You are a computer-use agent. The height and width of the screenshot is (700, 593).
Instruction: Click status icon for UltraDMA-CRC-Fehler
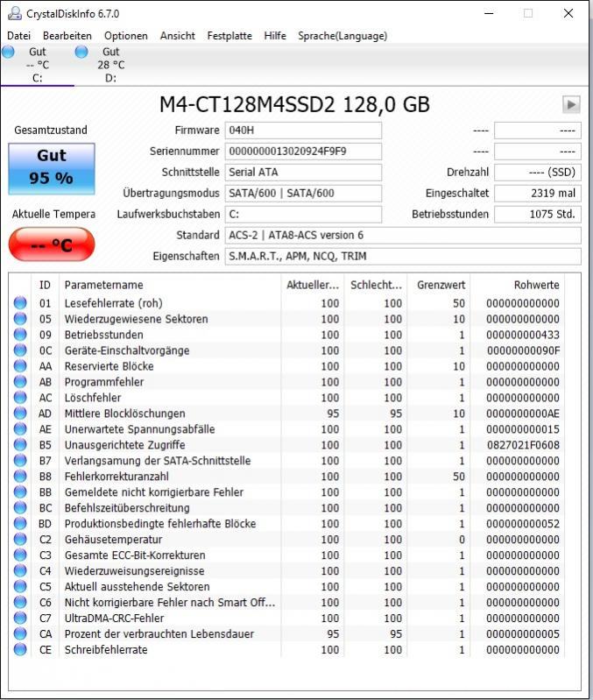click(20, 618)
